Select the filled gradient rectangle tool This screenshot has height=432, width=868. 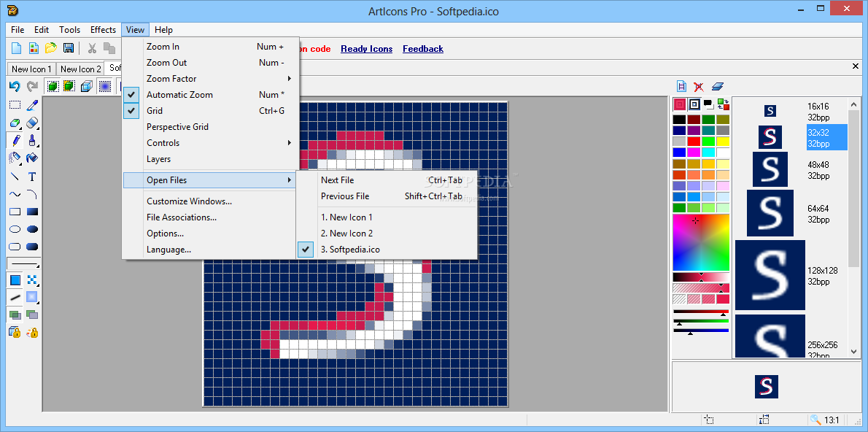[32, 212]
